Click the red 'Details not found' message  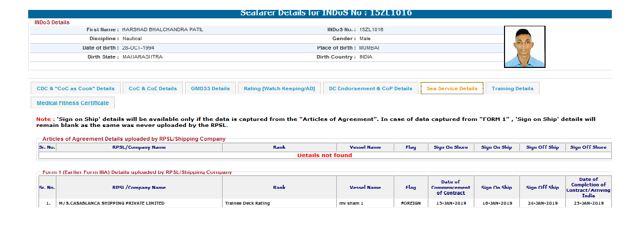[x=324, y=155]
